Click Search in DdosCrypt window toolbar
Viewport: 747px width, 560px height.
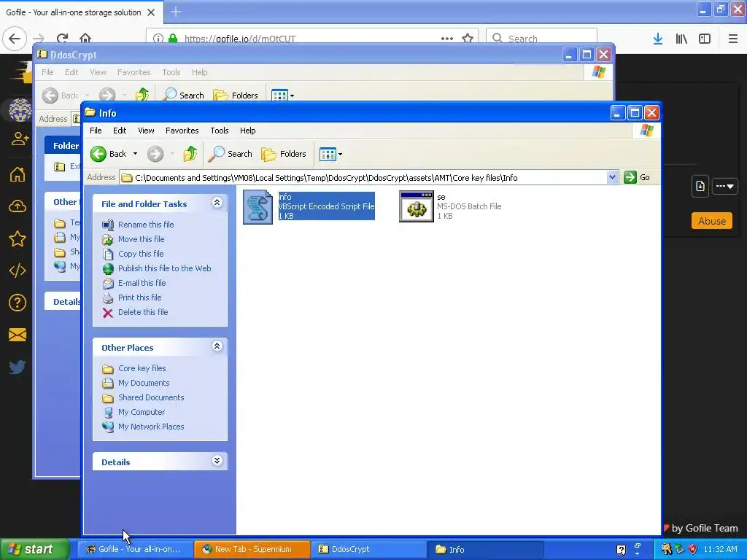click(x=184, y=96)
